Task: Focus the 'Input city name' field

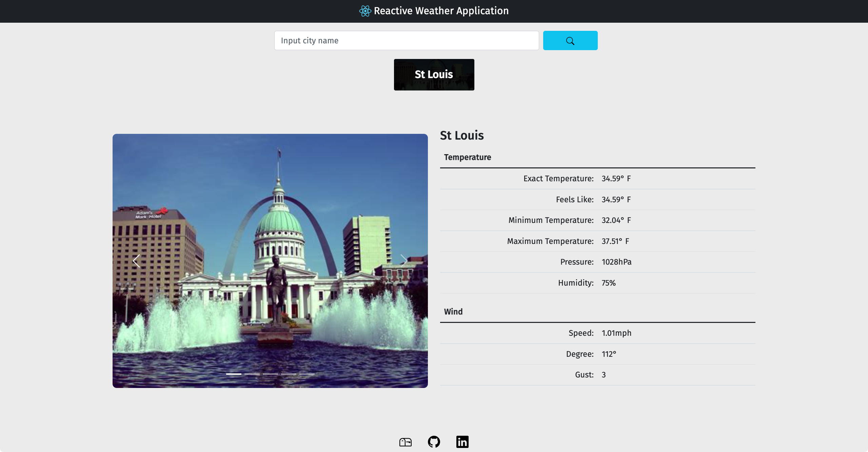Action: coord(406,41)
